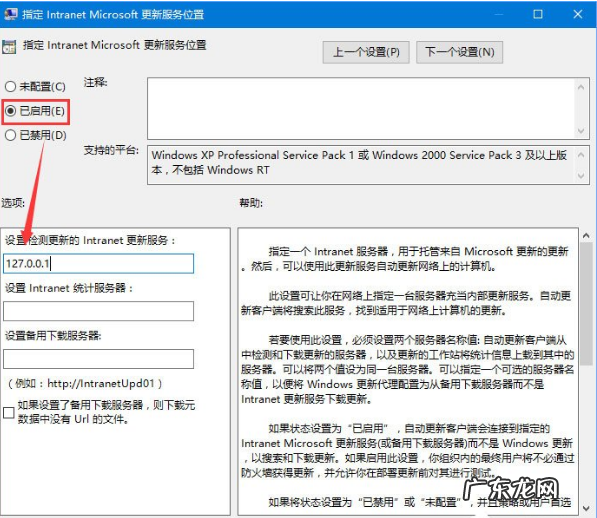597x518 pixels.
Task: Click the supported platform scroll up arrow
Action: pos(581,155)
